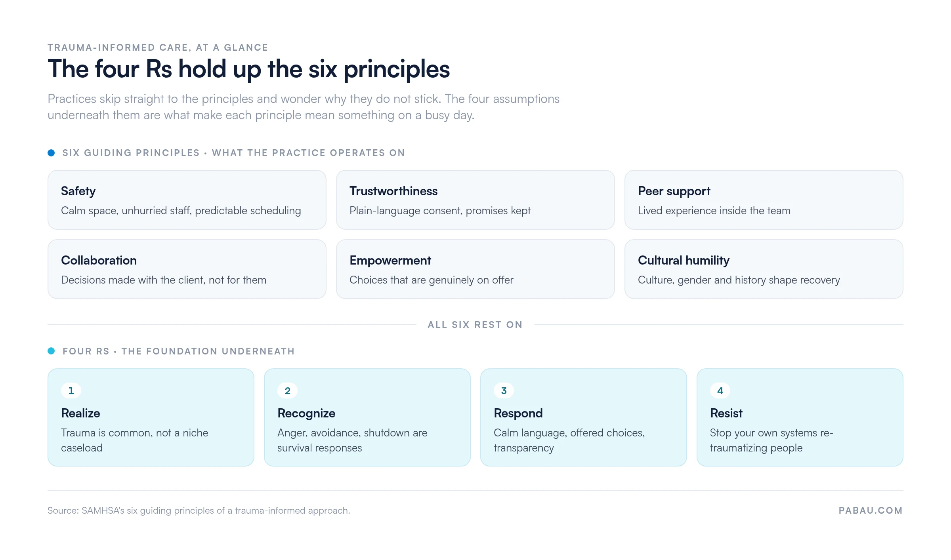
Task: Select the Collaboration principle card
Action: 187,269
